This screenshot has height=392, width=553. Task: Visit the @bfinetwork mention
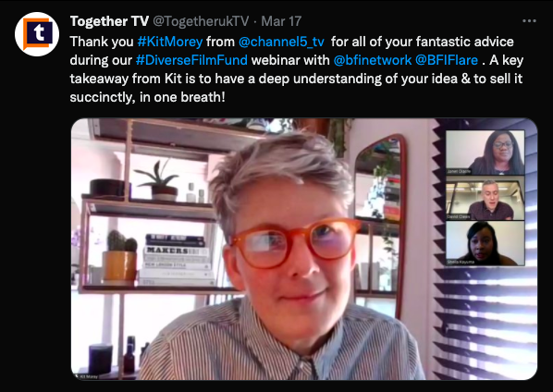pyautogui.click(x=372, y=60)
